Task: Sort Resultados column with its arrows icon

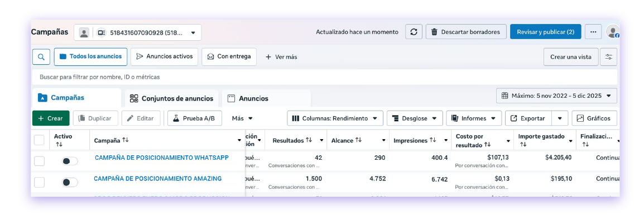Action: (x=309, y=140)
